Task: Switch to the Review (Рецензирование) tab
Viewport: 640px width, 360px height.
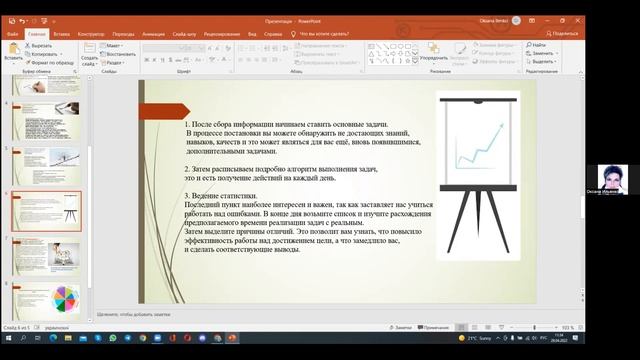Action: coord(222,34)
